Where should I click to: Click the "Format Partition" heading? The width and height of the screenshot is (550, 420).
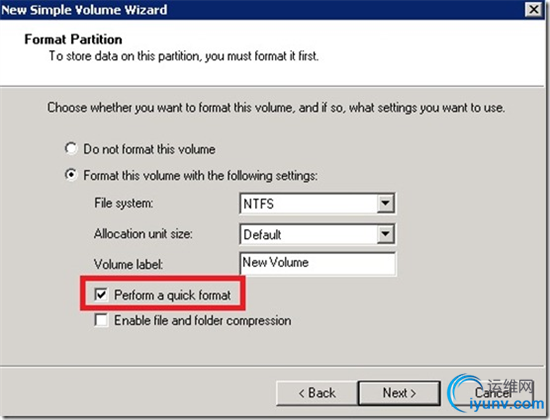click(73, 39)
